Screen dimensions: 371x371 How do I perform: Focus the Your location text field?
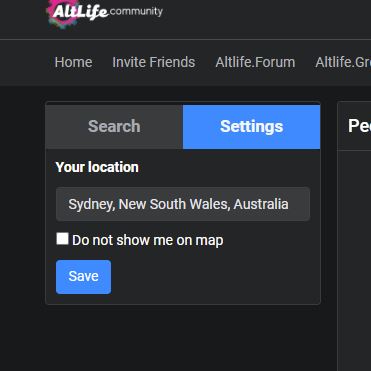click(x=183, y=204)
